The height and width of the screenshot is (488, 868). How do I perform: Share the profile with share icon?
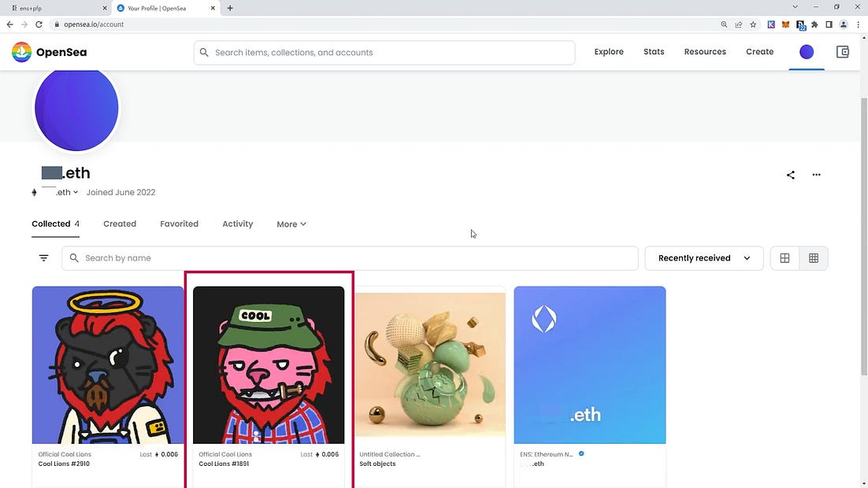(791, 175)
